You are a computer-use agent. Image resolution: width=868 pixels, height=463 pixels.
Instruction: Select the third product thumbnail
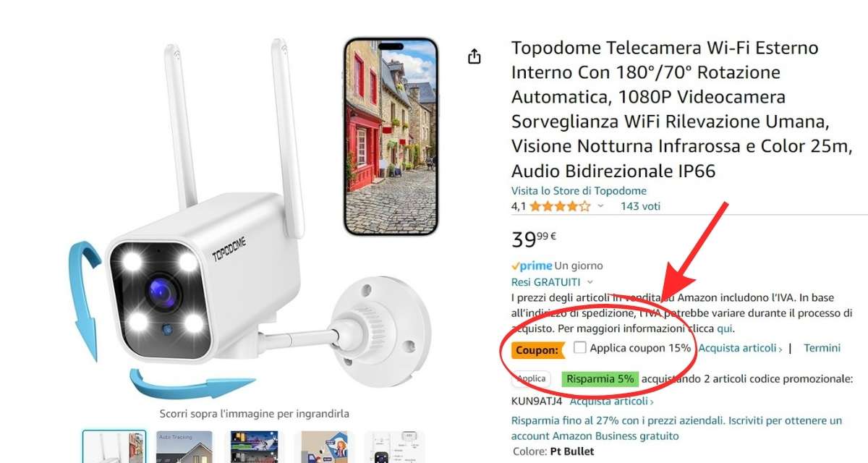pyautogui.click(x=254, y=447)
